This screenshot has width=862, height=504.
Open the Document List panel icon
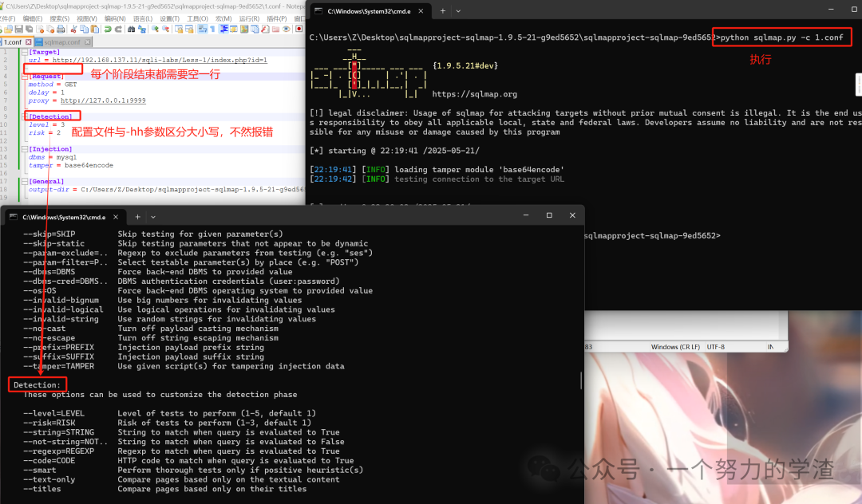255,29
